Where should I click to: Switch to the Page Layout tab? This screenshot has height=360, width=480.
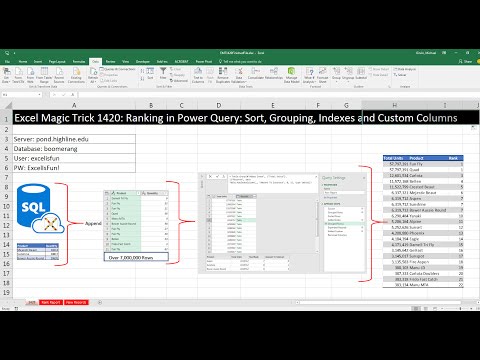57,62
